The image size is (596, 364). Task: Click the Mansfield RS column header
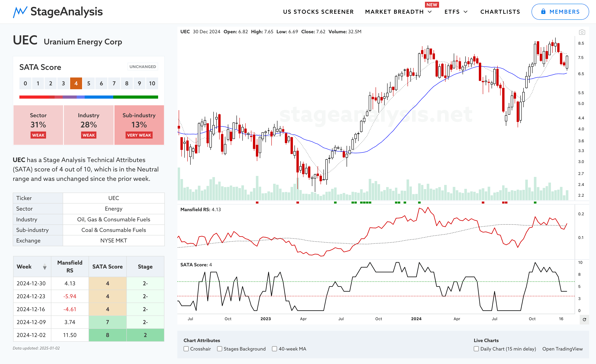point(70,266)
